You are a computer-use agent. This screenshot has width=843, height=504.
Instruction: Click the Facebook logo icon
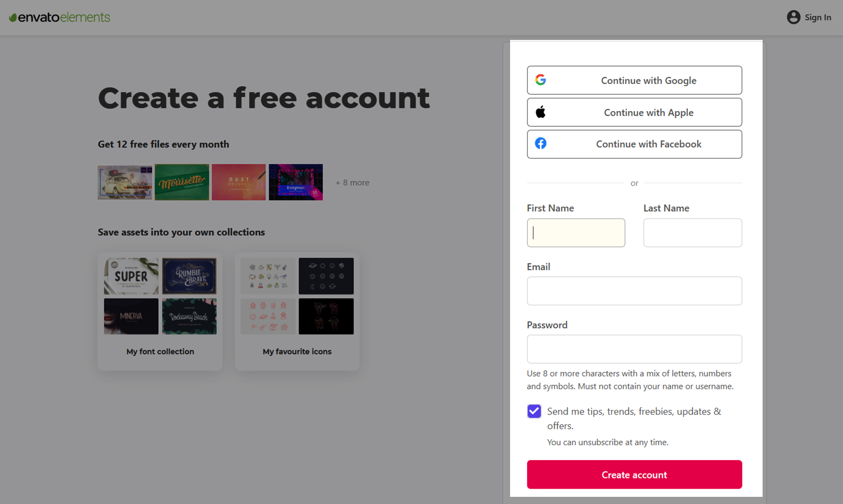(x=540, y=143)
